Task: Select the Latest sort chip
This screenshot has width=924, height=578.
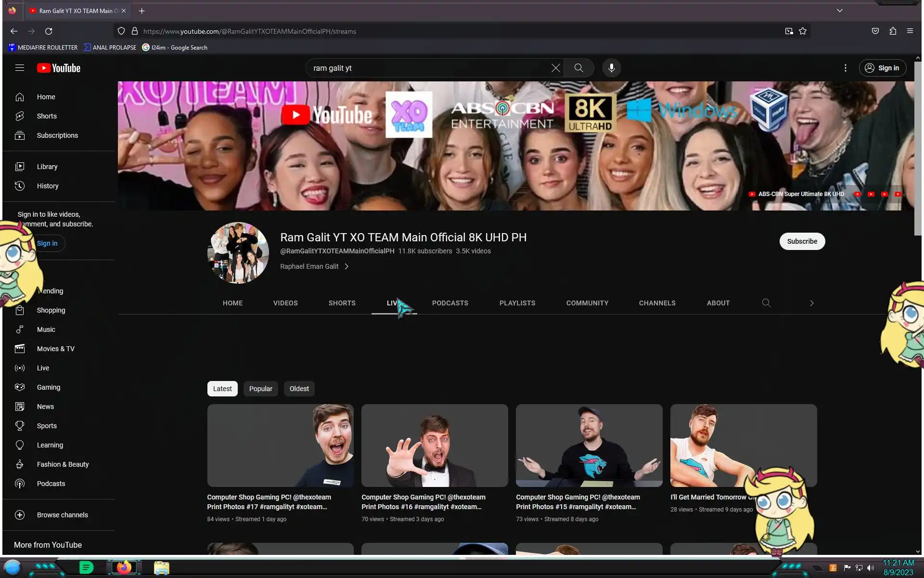Action: click(x=222, y=389)
